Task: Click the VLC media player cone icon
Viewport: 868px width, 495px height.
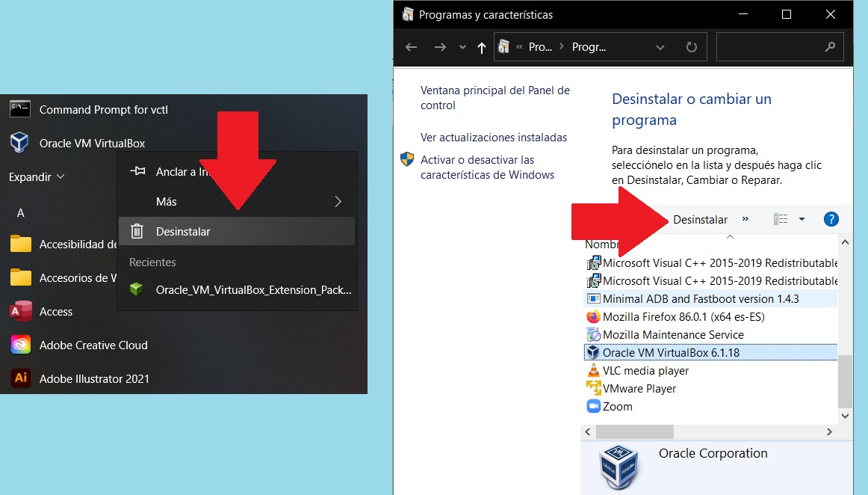Action: 593,370
